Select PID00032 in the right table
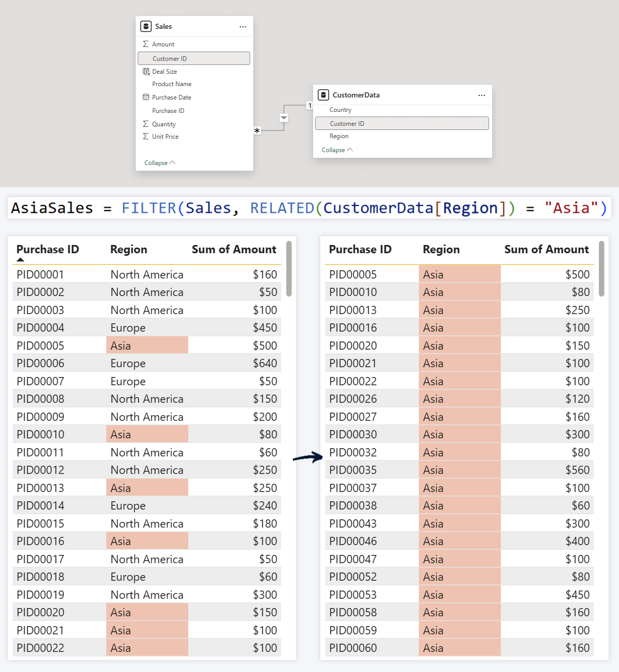Screen dimensions: 619x672 point(353,452)
